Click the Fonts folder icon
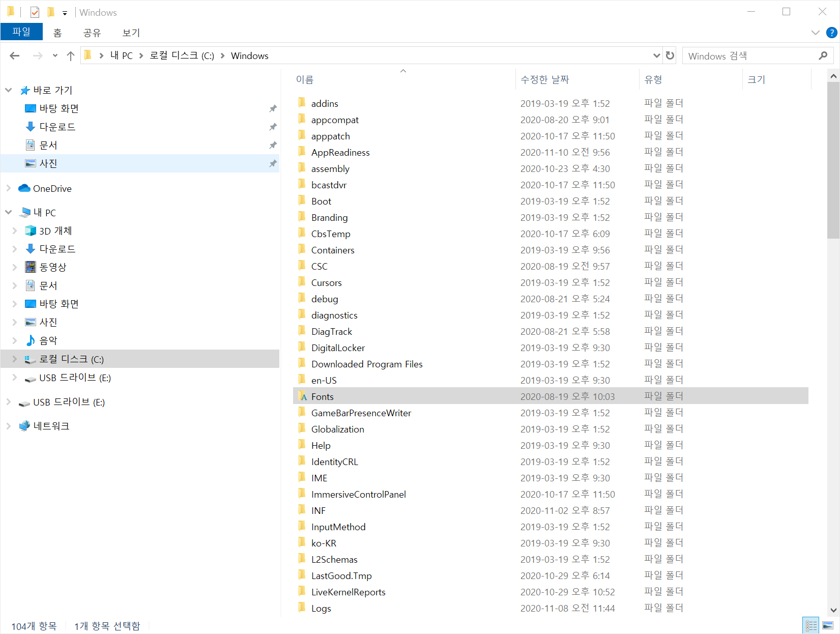 pyautogui.click(x=302, y=396)
